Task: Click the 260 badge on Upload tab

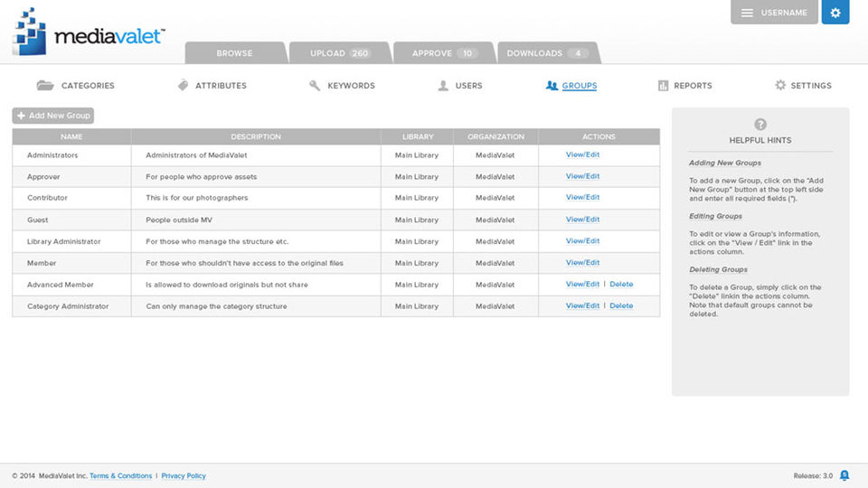Action: 360,53
